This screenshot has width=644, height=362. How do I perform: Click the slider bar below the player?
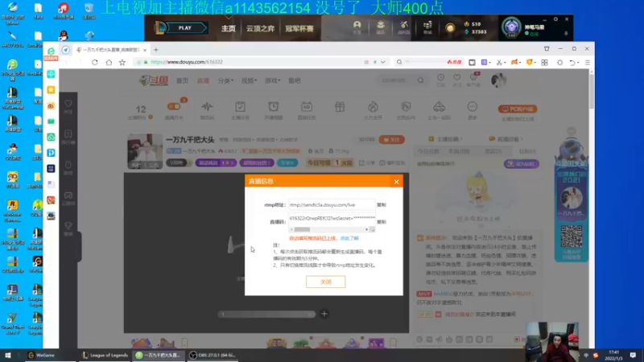[266, 315]
